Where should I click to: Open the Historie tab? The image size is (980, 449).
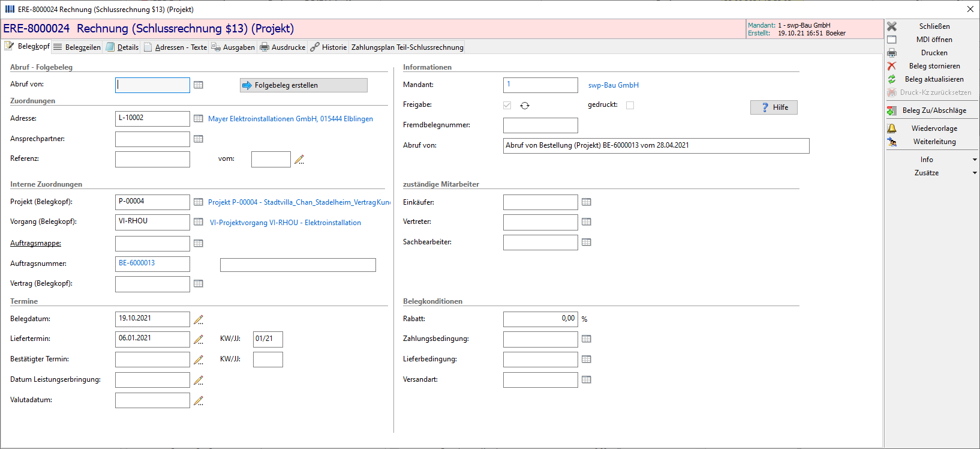click(x=329, y=47)
